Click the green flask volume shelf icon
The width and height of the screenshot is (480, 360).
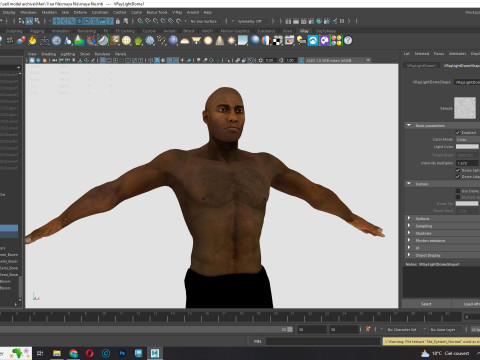[x=79, y=41]
